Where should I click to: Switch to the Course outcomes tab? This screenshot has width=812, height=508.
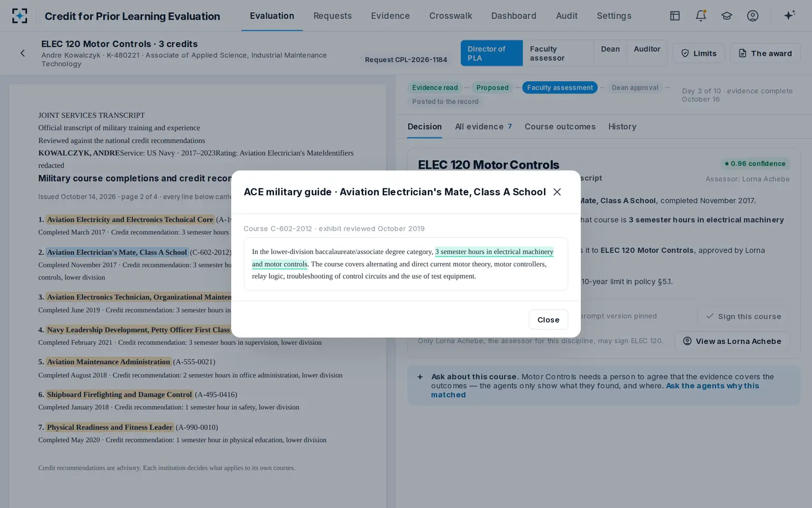click(x=560, y=126)
